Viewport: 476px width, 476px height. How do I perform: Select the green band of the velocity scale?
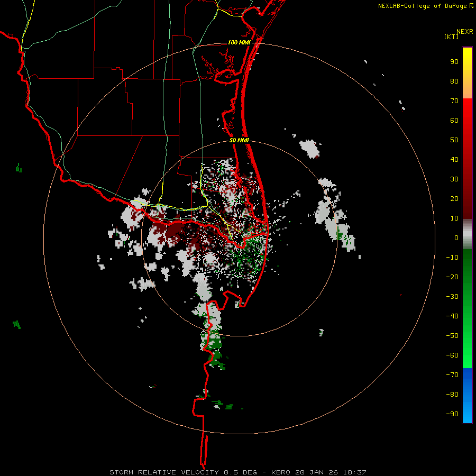pyautogui.click(x=467, y=308)
